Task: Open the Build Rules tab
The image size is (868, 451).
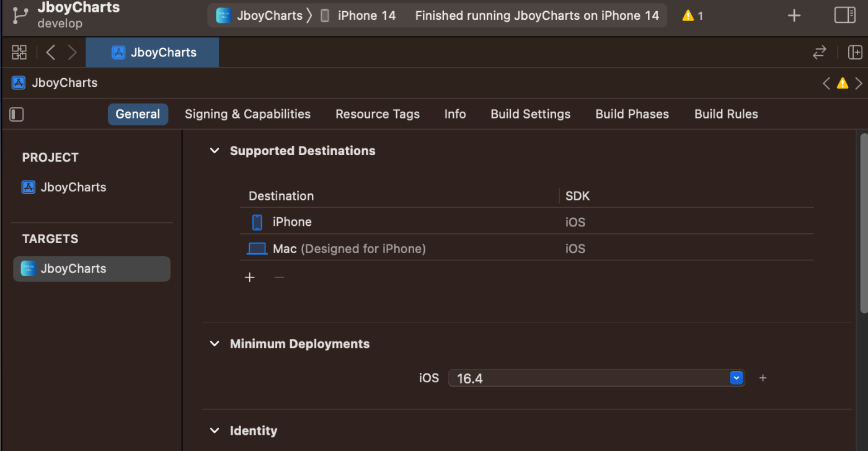Action: 726,114
